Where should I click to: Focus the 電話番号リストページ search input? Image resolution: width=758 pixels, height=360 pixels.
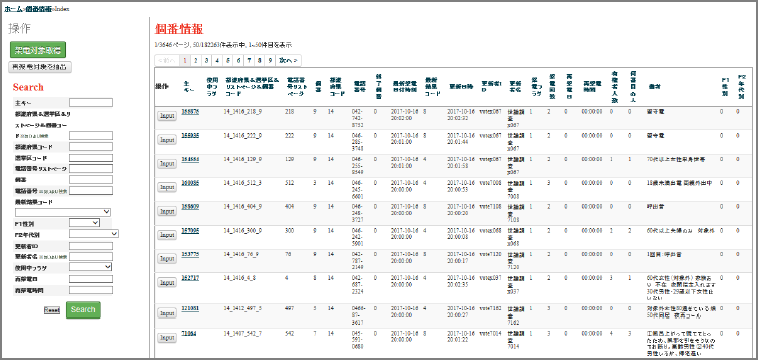(91, 169)
